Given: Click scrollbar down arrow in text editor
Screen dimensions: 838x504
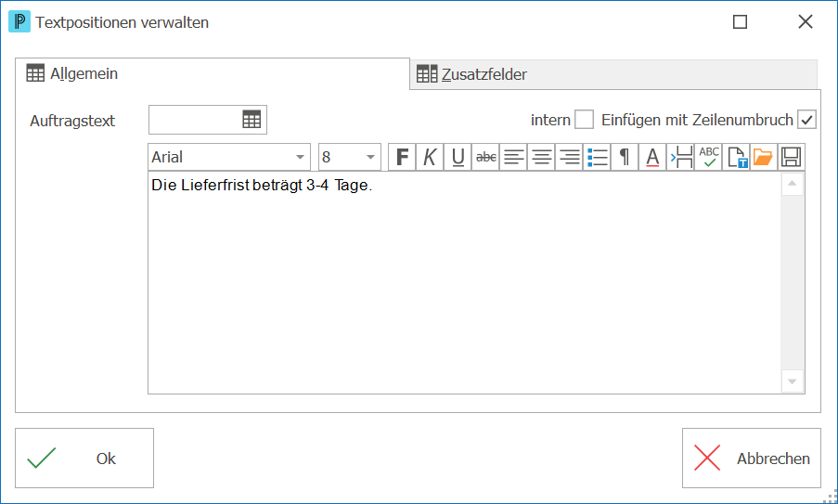Looking at the screenshot, I should click(793, 381).
